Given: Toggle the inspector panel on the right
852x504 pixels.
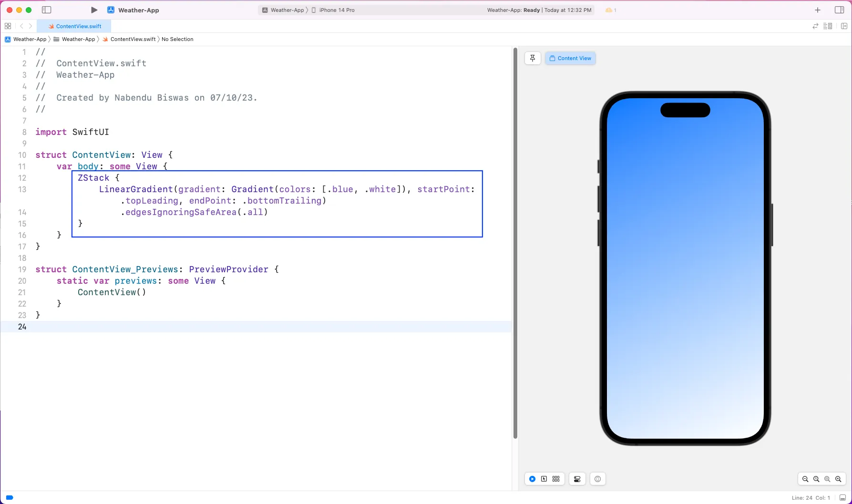Looking at the screenshot, I should tap(839, 10).
